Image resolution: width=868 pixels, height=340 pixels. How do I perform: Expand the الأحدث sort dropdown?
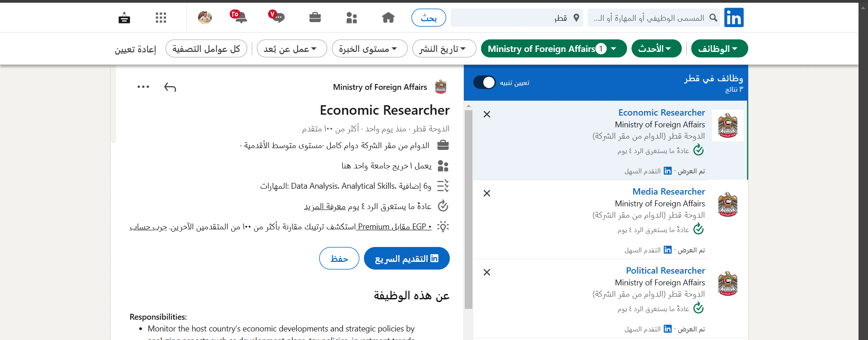pos(656,48)
